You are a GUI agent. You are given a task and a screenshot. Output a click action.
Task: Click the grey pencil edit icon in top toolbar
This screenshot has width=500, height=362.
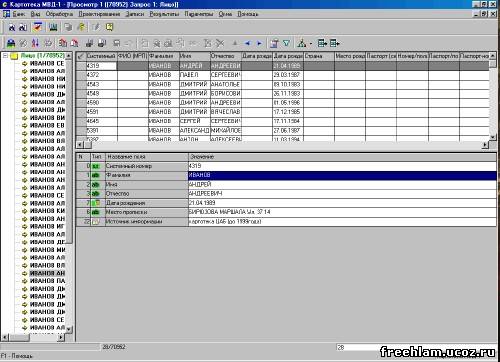tap(96, 27)
